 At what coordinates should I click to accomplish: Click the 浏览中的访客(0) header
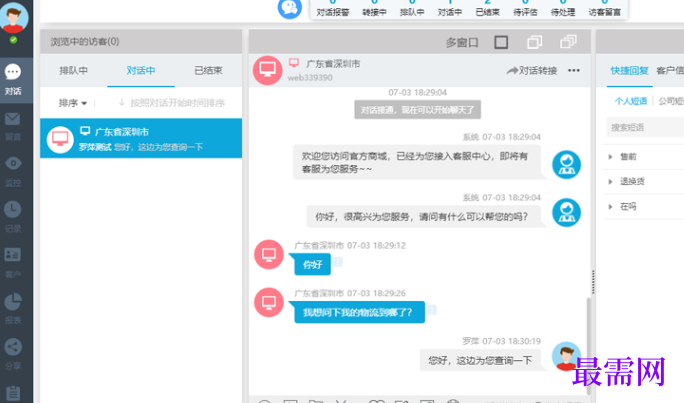coord(85,41)
